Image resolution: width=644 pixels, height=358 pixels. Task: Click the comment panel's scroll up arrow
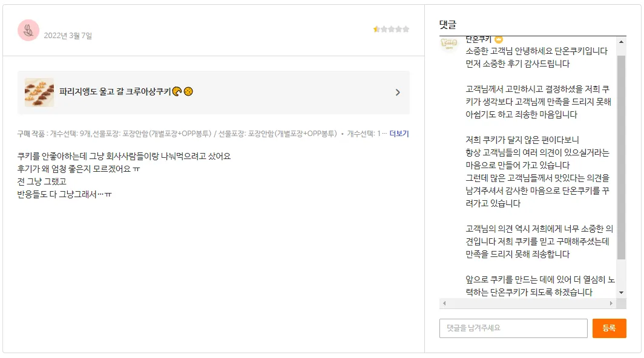tap(621, 42)
